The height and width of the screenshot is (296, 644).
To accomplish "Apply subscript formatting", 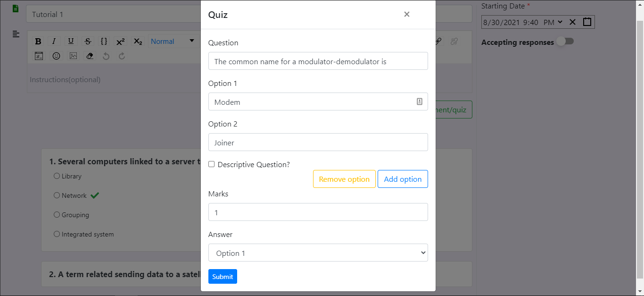I will coord(138,42).
